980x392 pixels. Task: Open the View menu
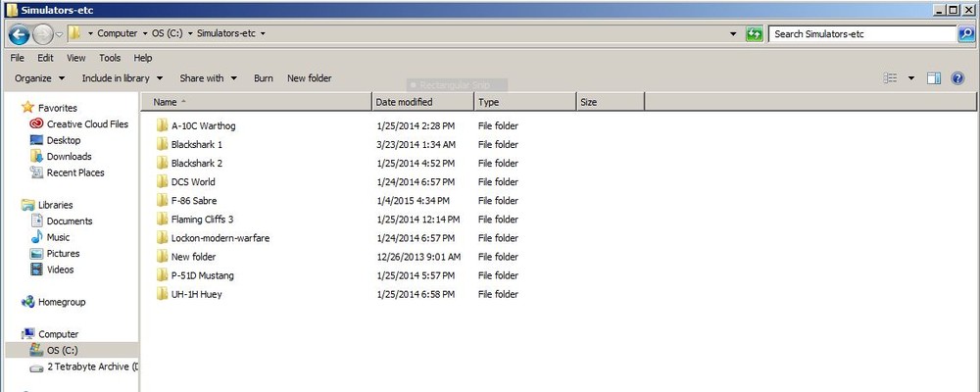[x=75, y=58]
